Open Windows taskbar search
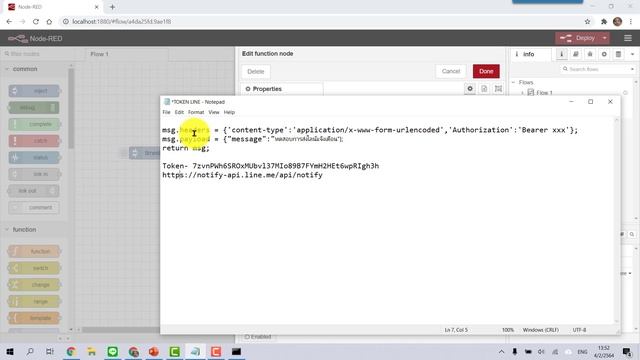This screenshot has width=640, height=360. coord(30,351)
